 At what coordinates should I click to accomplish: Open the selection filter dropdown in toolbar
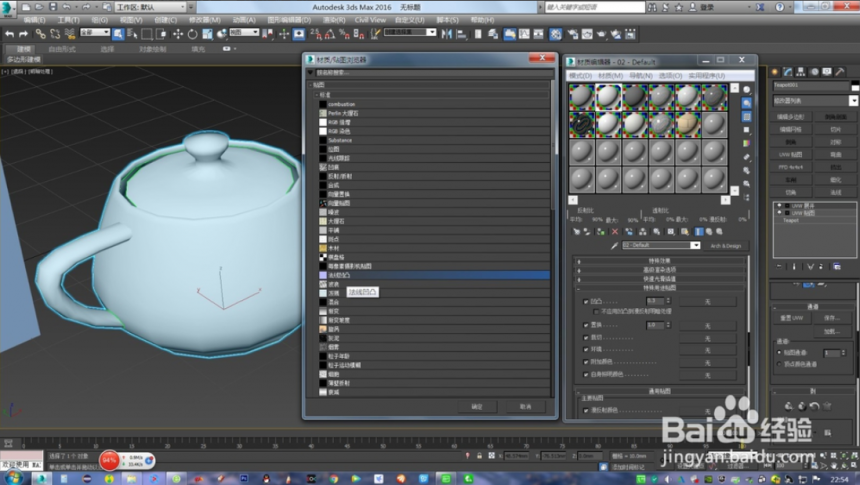(95, 33)
